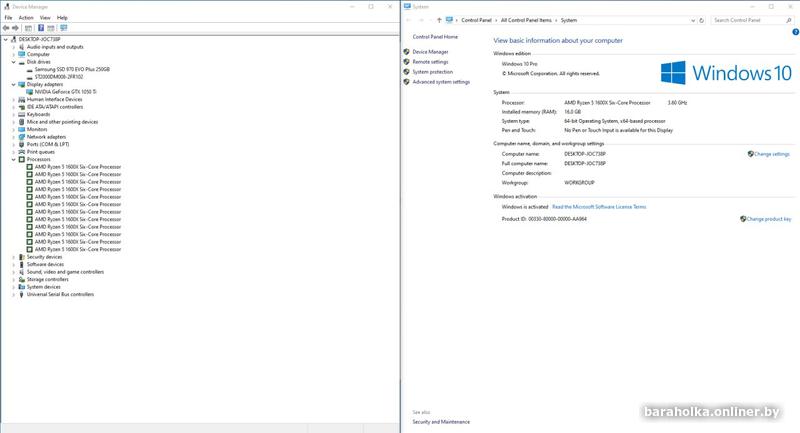The image size is (800, 433).
Task: Select ST2000DM008-2FR102 disk drive entry
Action: [59, 77]
